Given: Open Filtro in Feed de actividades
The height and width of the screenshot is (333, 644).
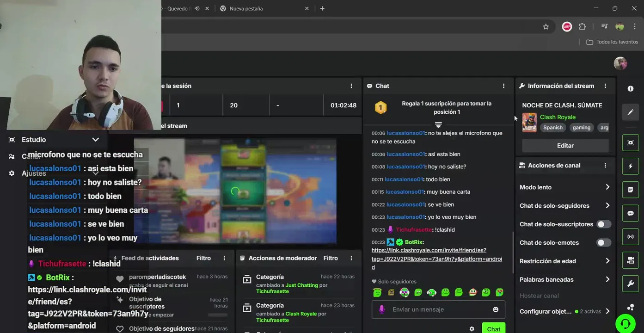Looking at the screenshot, I should pyautogui.click(x=203, y=258).
